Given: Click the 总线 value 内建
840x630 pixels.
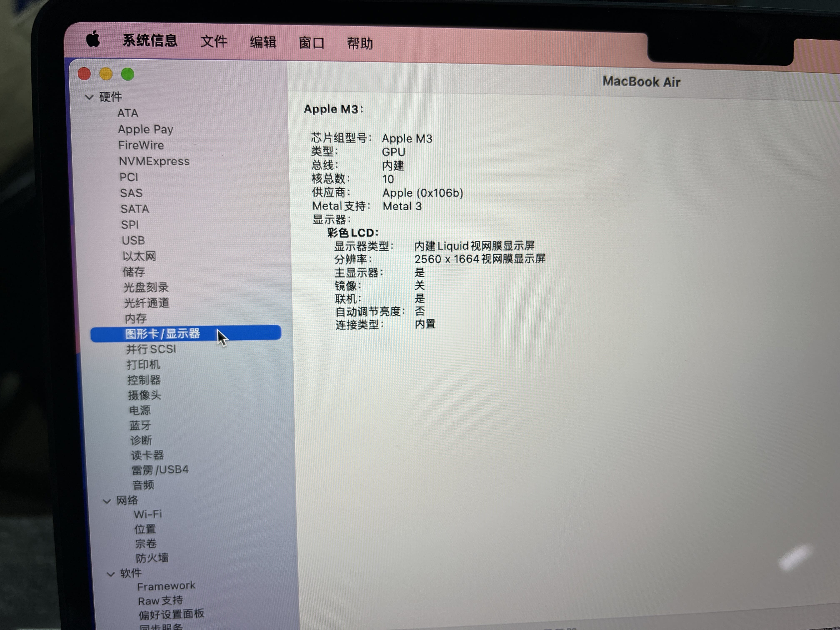Looking at the screenshot, I should coord(393,166).
